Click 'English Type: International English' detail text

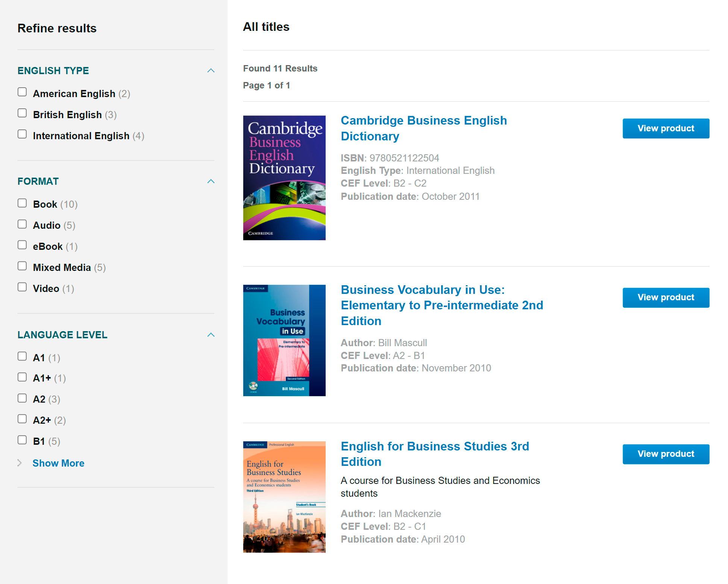(418, 170)
